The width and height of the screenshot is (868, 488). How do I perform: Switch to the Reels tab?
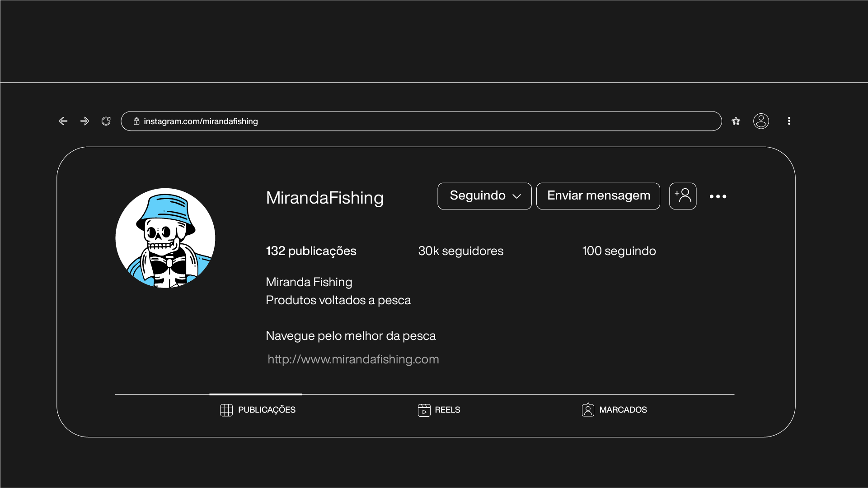[439, 410]
